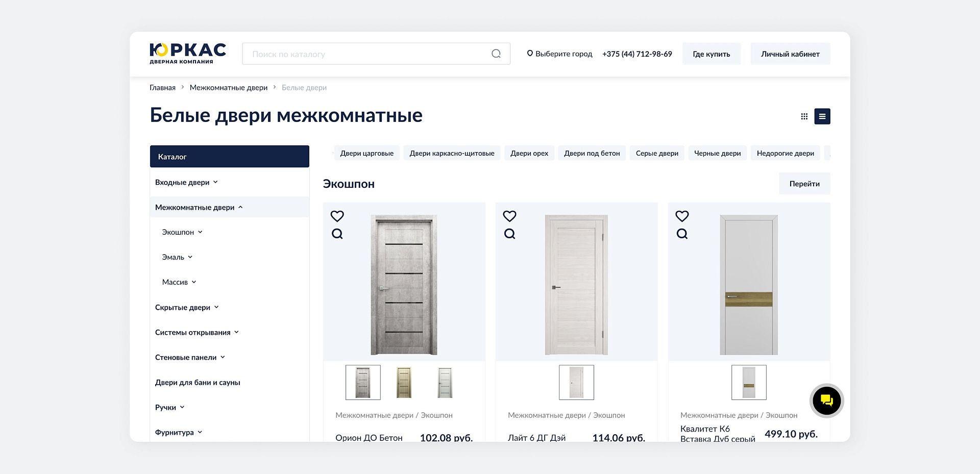Open quick view for Лайт 6 door
This screenshot has width=980, height=474.
509,234
